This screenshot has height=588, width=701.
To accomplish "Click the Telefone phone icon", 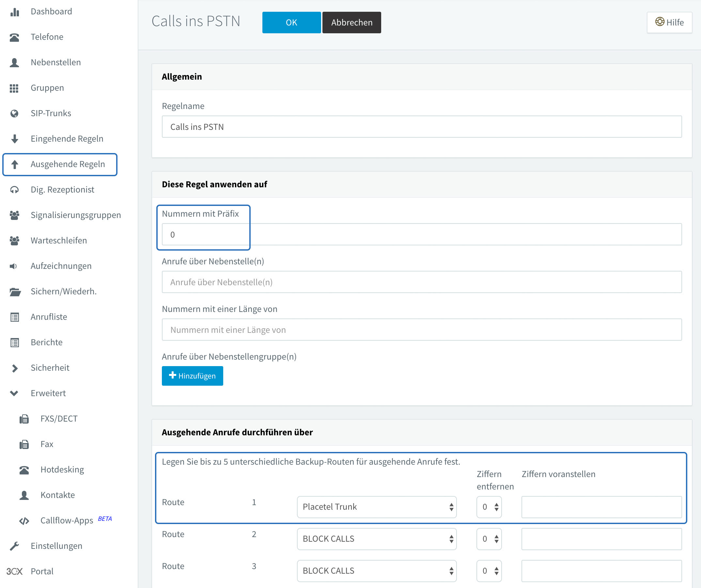I will [14, 37].
